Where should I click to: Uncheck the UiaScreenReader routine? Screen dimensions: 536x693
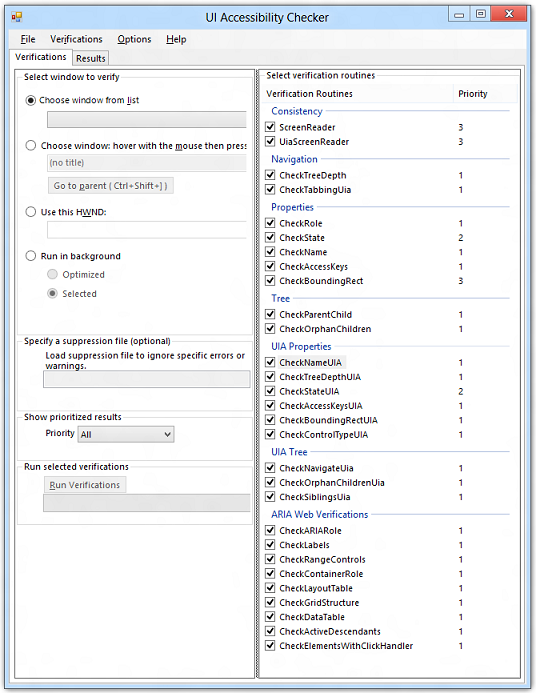pos(270,141)
